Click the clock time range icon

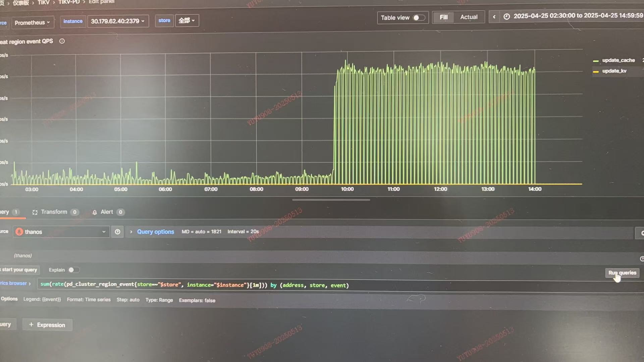click(x=506, y=16)
